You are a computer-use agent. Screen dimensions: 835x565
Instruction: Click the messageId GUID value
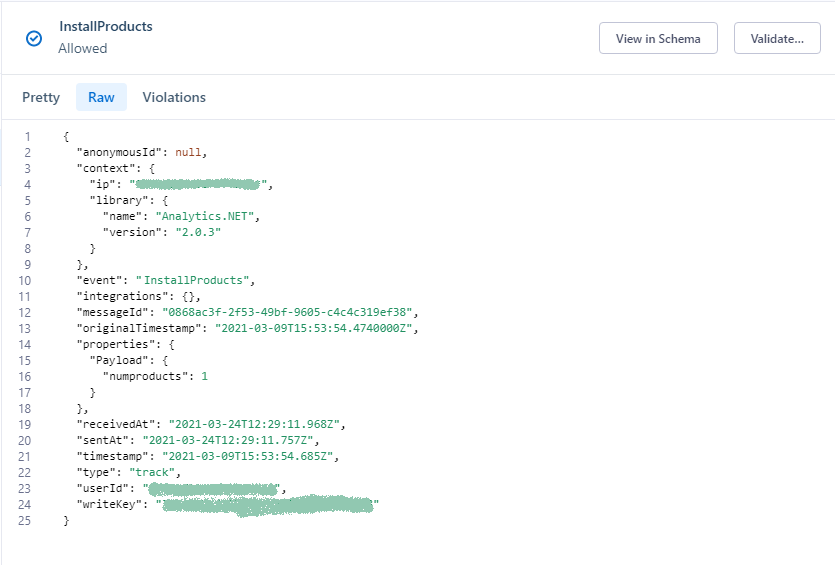(287, 313)
